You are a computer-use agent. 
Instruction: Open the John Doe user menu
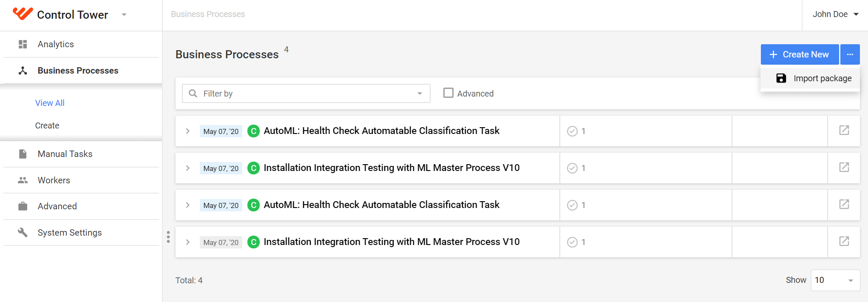coord(835,14)
